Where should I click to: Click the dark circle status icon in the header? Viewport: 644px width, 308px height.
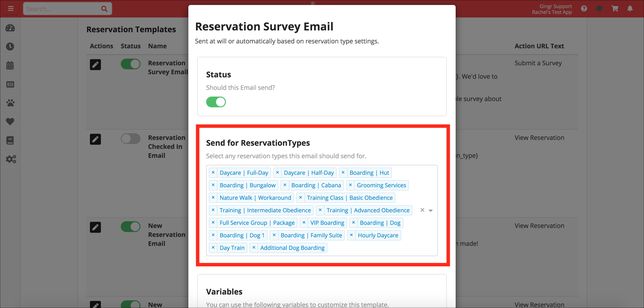click(599, 9)
